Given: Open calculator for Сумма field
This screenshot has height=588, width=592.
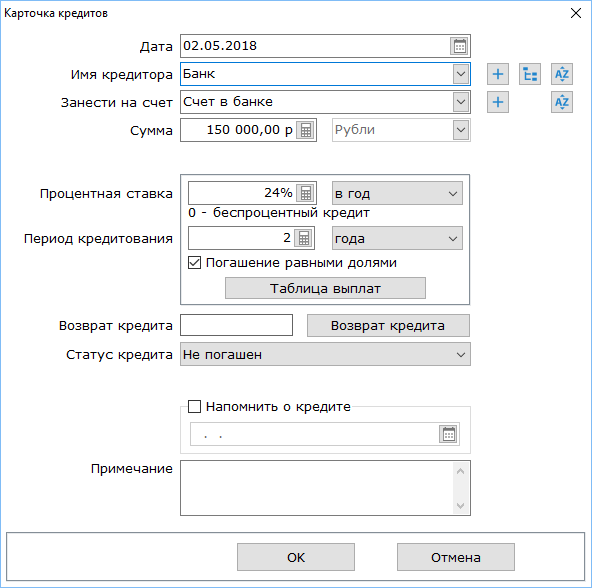Looking at the screenshot, I should [x=306, y=130].
